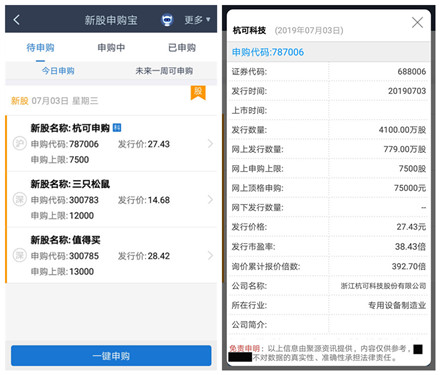Click popup title 杭可科技
Screen dimensions: 440x375
coord(249,30)
